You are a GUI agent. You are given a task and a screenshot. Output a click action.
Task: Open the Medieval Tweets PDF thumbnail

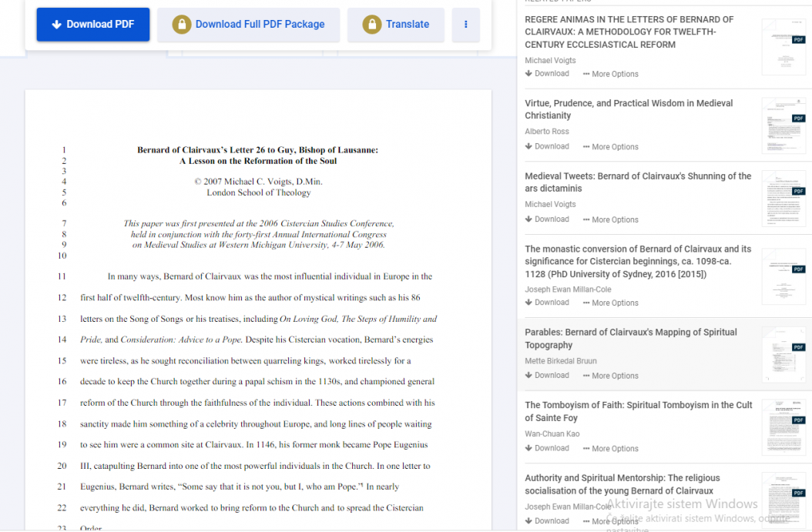(x=783, y=199)
